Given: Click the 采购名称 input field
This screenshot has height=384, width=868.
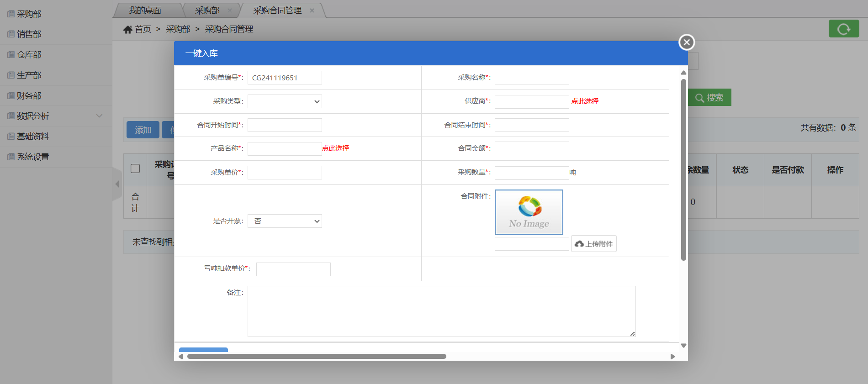Looking at the screenshot, I should click(x=532, y=78).
